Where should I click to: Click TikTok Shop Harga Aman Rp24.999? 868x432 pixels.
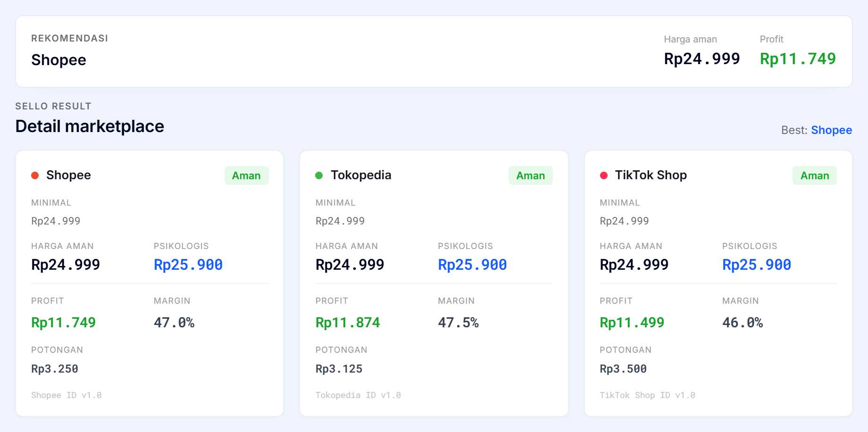(634, 265)
